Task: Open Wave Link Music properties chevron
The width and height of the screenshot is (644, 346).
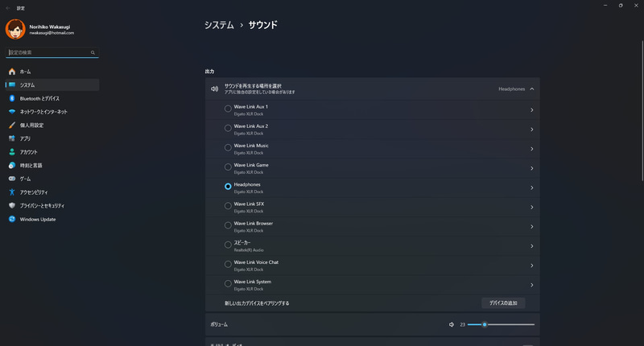Action: (532, 149)
